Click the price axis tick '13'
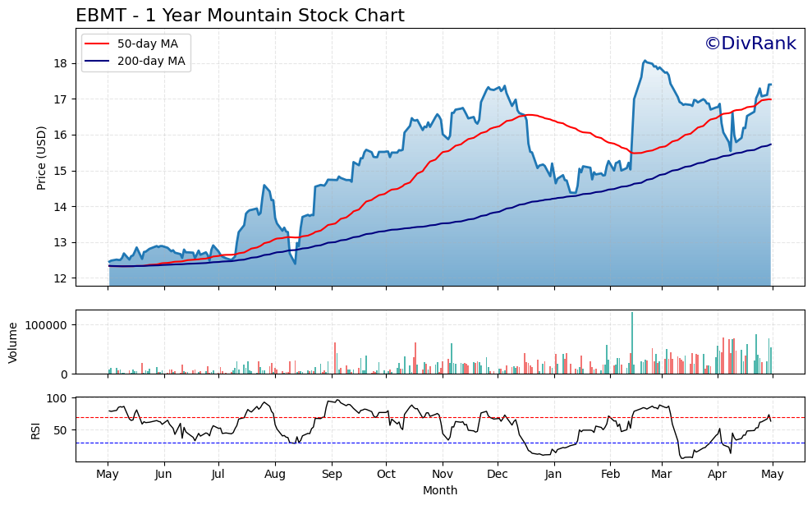The width and height of the screenshot is (812, 505). [x=61, y=243]
